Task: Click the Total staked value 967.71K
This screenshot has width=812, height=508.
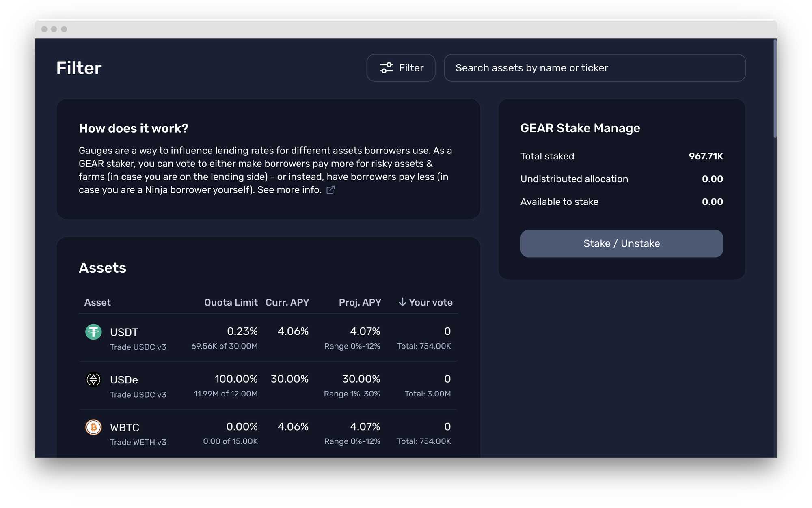Action: point(706,156)
